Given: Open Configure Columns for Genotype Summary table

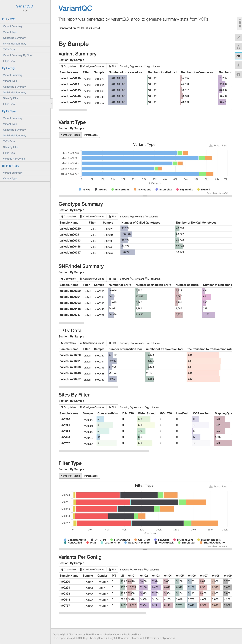Looking at the screenshot, I should (92, 217).
